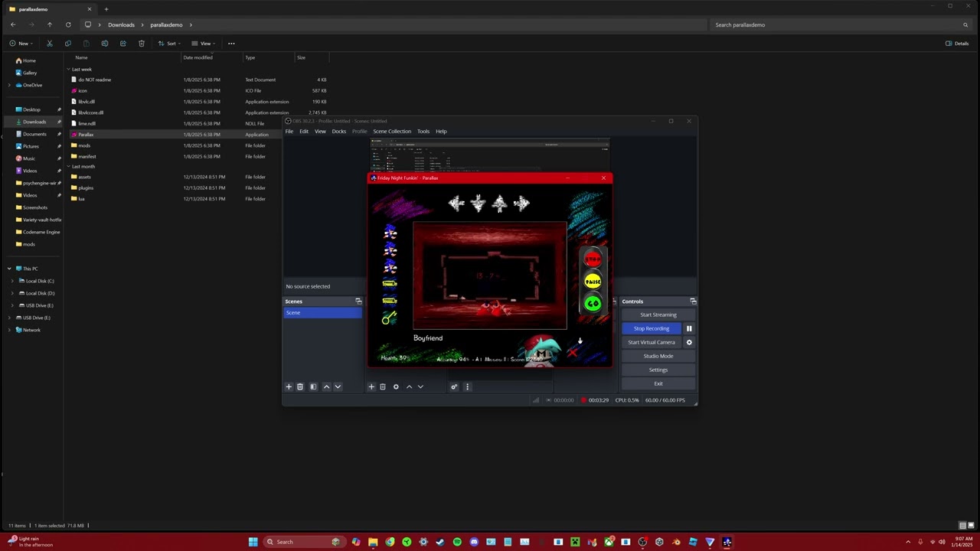Go back with Explorer Back arrow
Screen dimensions: 980x551
13,24
